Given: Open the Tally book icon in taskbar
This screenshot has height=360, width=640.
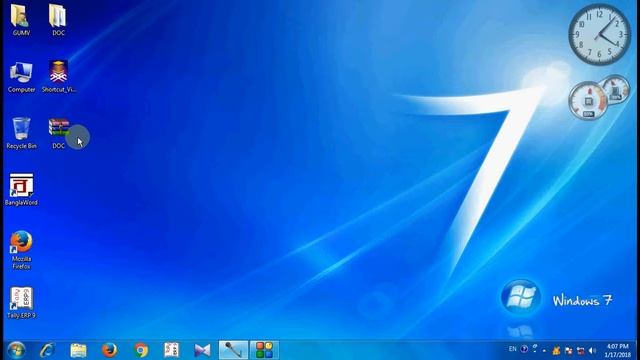Looking at the screenshot, I should [x=171, y=350].
